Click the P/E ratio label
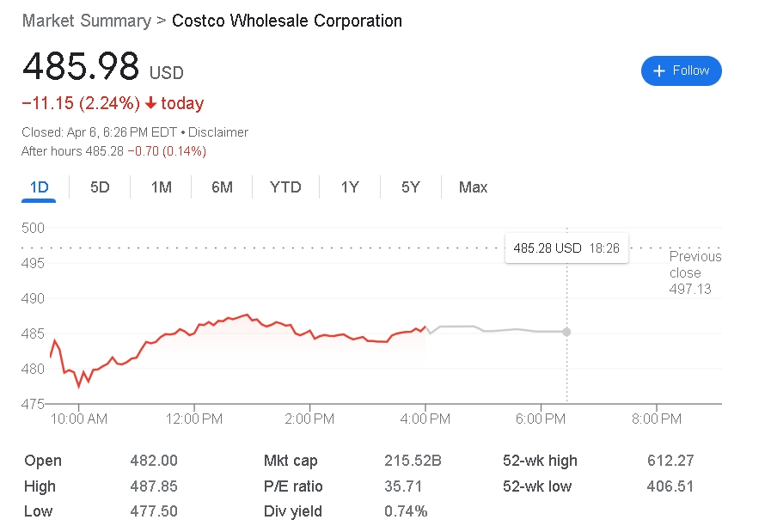Image resolution: width=771 pixels, height=532 pixels. pyautogui.click(x=293, y=486)
